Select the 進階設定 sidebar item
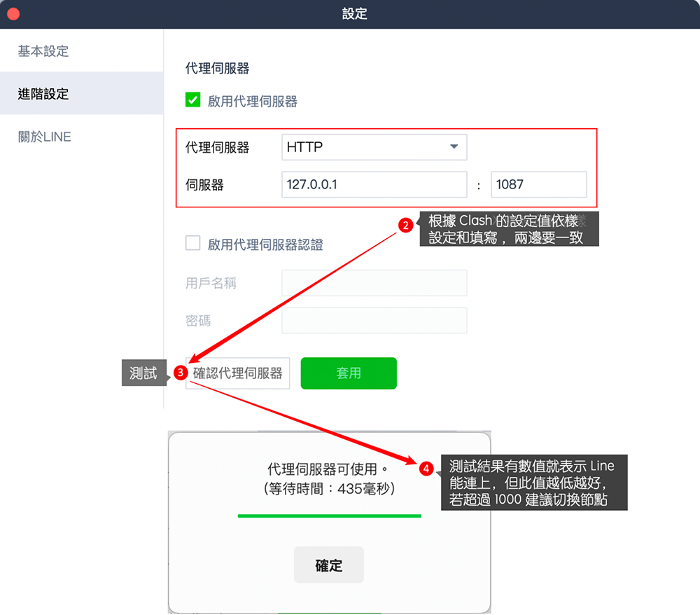Image resolution: width=700 pixels, height=615 pixels. pos(82,93)
